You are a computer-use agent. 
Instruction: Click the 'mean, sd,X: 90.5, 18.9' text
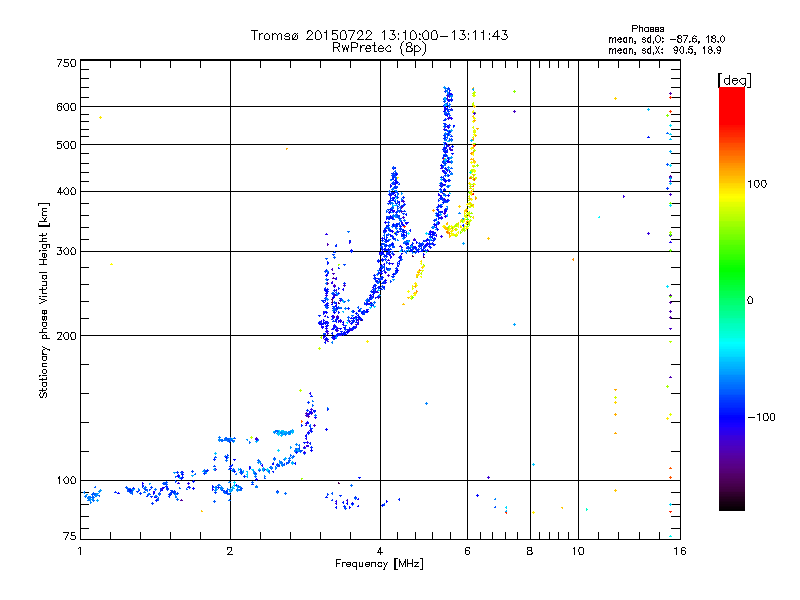[x=664, y=50]
